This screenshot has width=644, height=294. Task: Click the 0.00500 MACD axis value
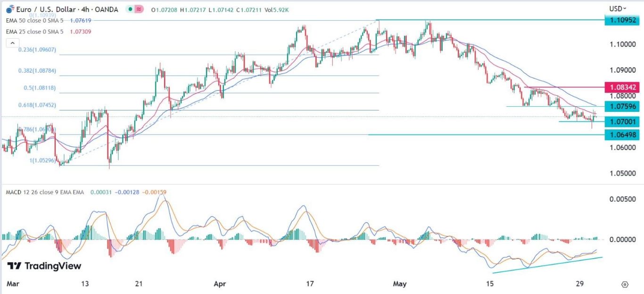[622, 200]
